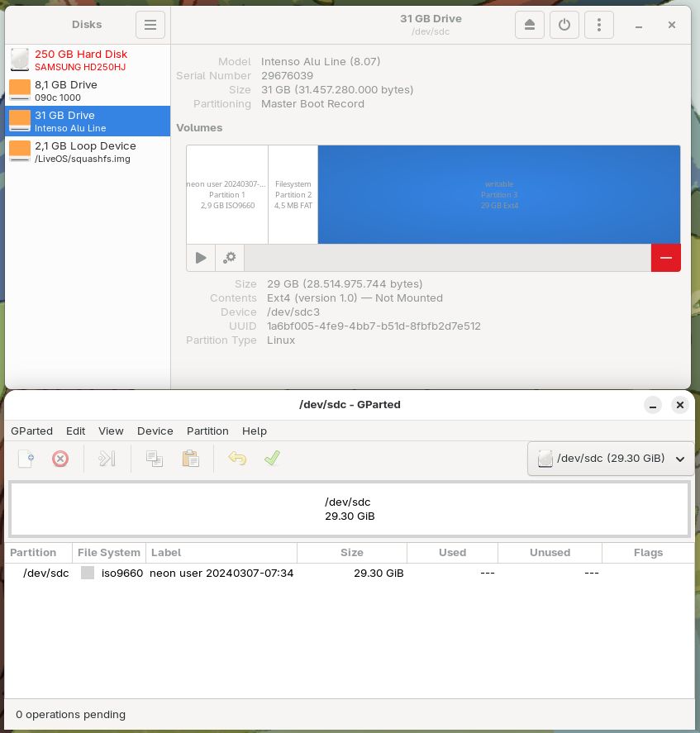The image size is (700, 733).
Task: Open drive options three-dot menu
Action: pyautogui.click(x=599, y=24)
